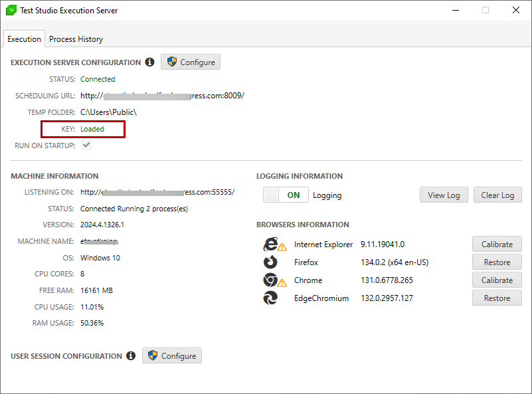Click the Clear Log button
This screenshot has width=532, height=394.
(x=497, y=195)
